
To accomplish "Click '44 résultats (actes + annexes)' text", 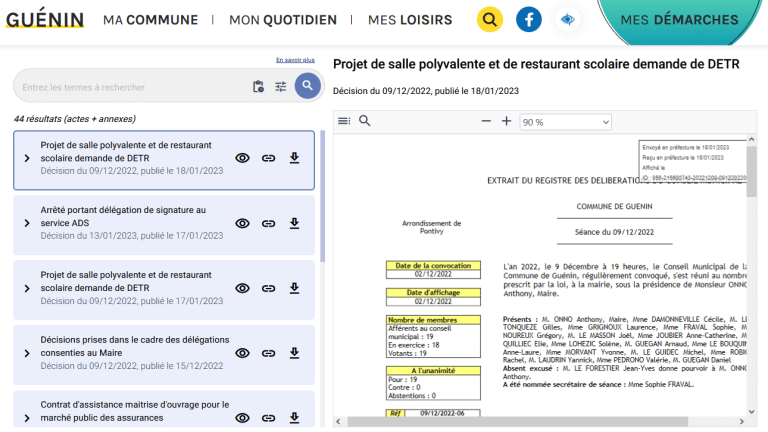I will [74, 119].
